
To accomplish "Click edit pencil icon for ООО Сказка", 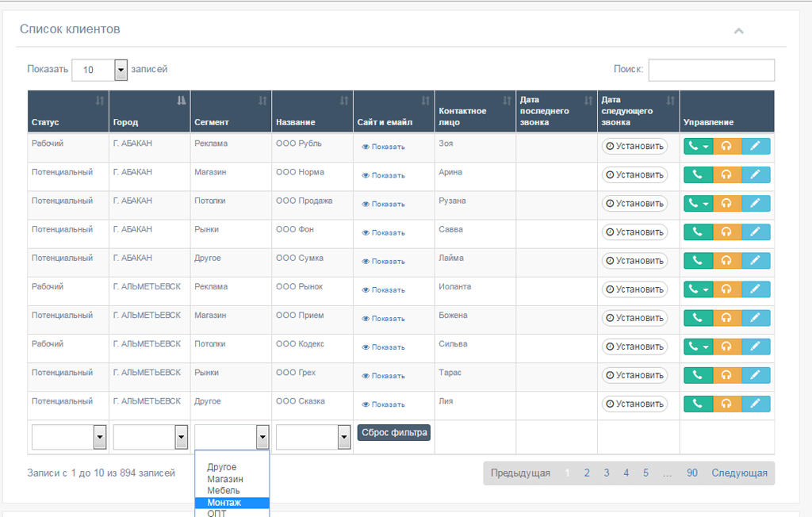I will [756, 404].
